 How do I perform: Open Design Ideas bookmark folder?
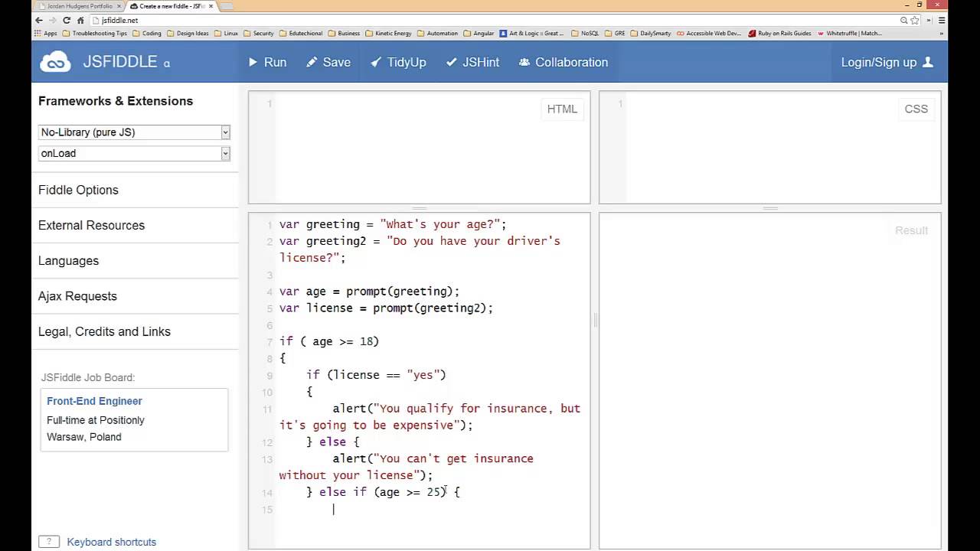tap(188, 34)
